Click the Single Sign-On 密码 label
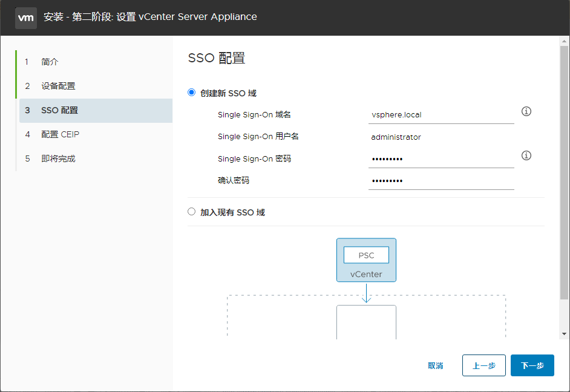Screen dimensions: 570x392 (x=254, y=158)
